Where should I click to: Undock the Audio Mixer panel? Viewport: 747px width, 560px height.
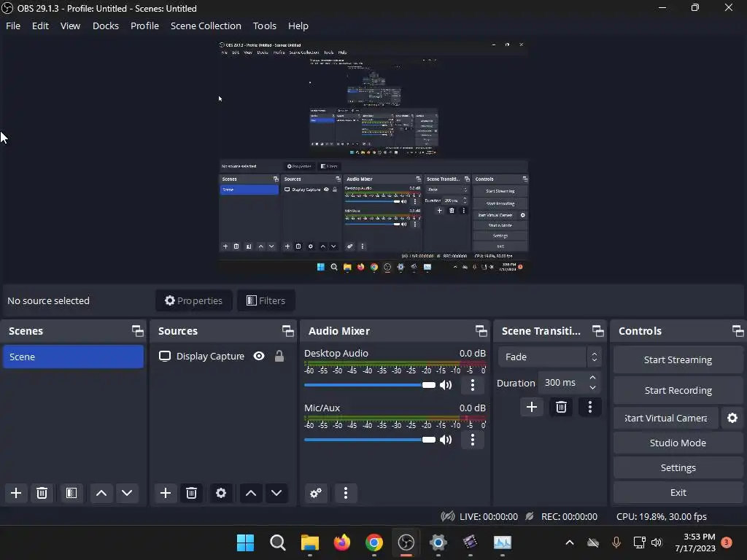[481, 331]
